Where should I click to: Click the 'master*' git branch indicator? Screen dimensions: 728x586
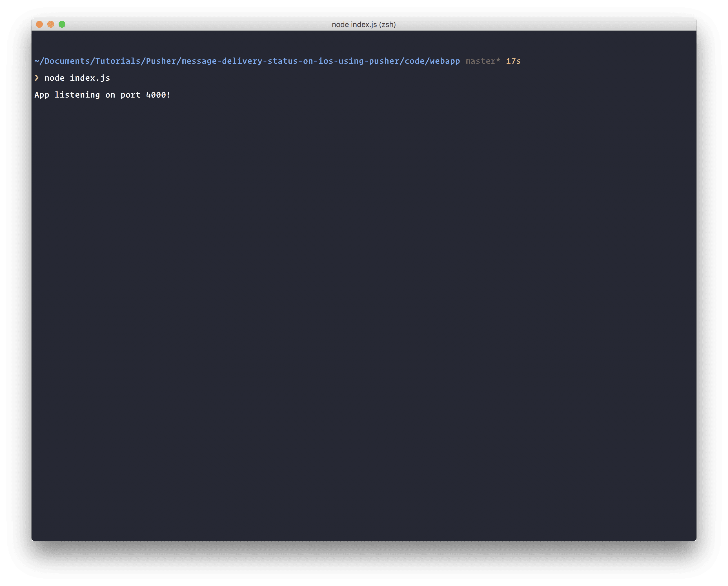(483, 61)
